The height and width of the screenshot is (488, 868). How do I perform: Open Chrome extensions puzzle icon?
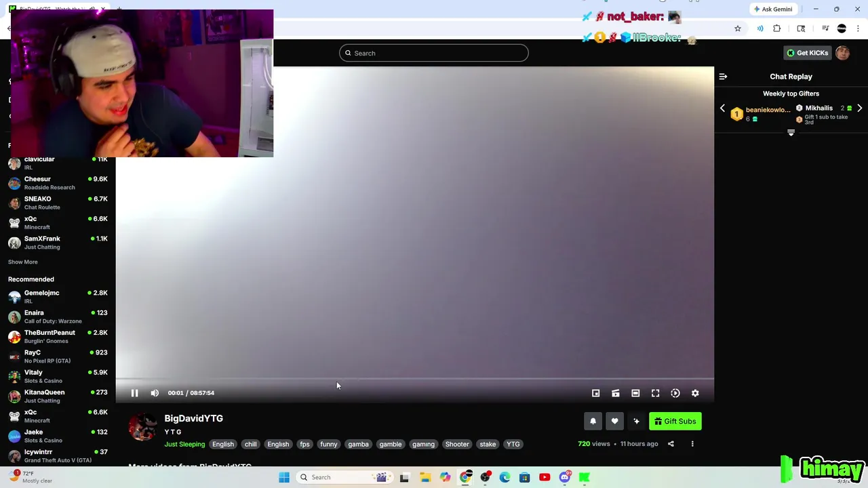coord(777,28)
